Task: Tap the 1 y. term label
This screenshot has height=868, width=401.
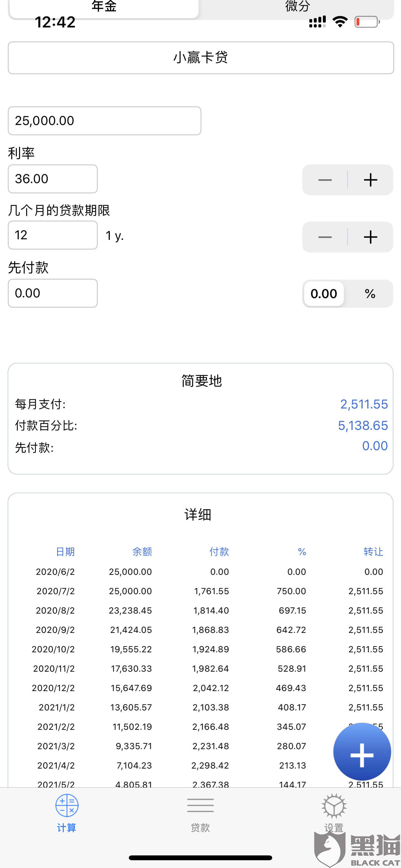Action: 115,235
